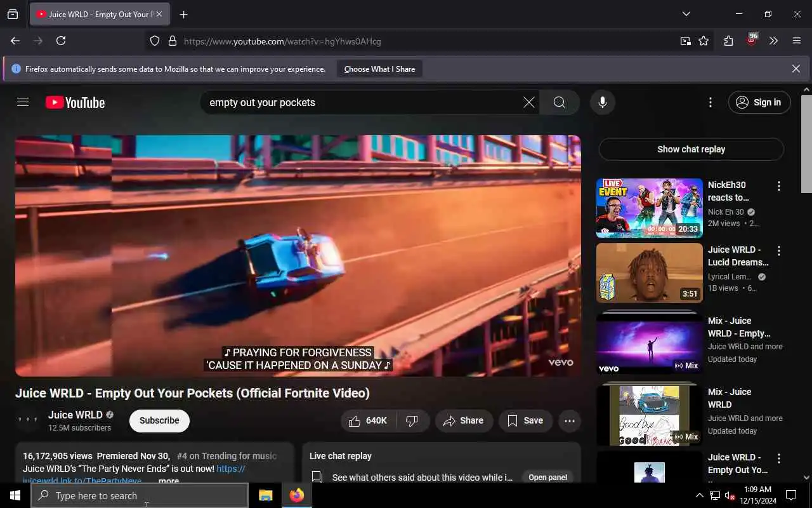Open the Firefox application menu

797,41
